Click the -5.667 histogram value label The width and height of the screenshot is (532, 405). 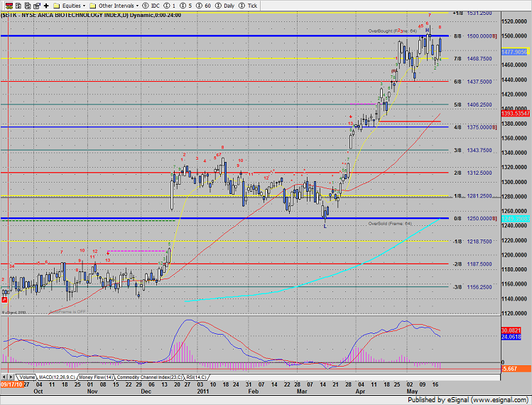point(516,369)
